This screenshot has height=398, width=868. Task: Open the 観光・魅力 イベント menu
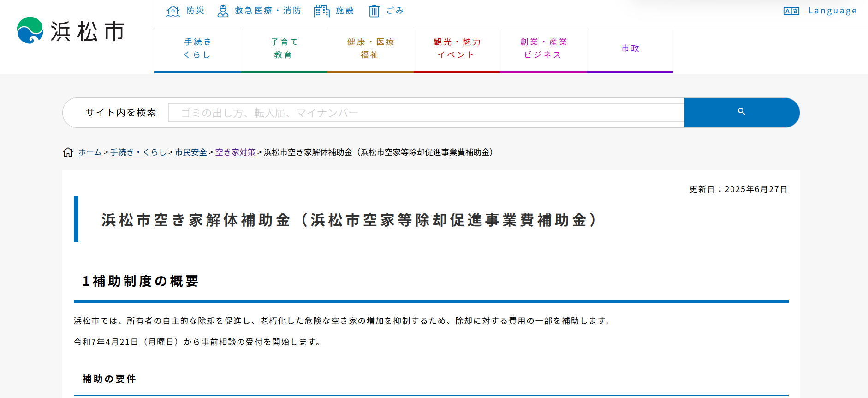[457, 48]
